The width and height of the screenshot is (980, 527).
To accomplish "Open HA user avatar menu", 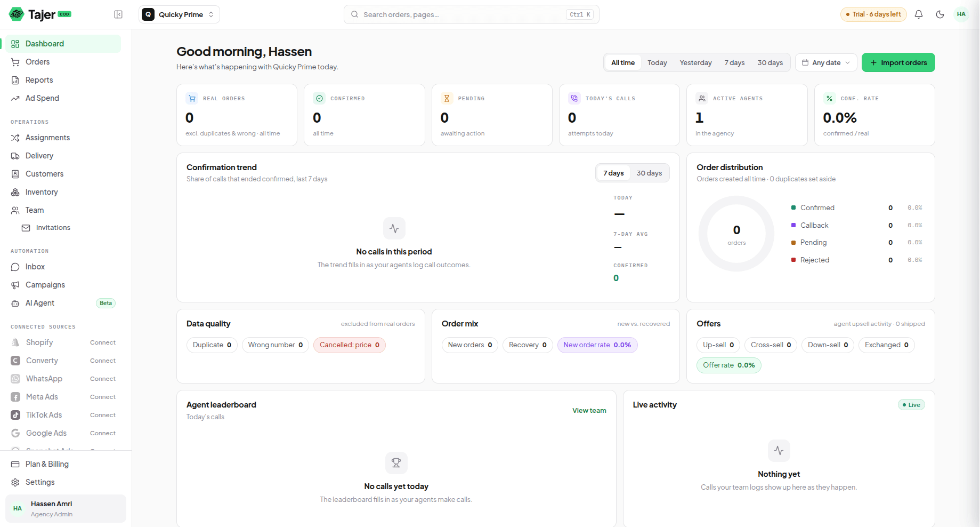I will pyautogui.click(x=961, y=14).
